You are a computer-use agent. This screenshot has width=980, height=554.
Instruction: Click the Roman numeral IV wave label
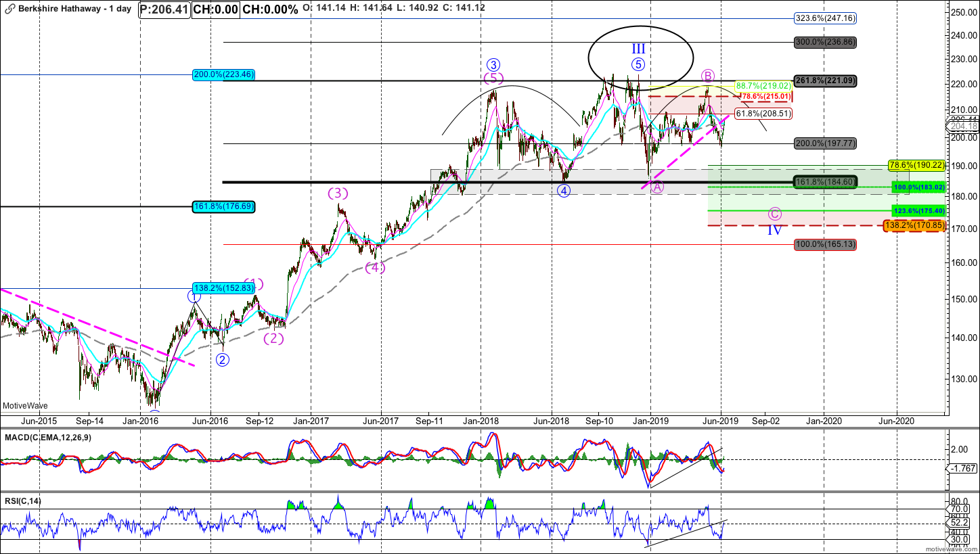click(775, 230)
